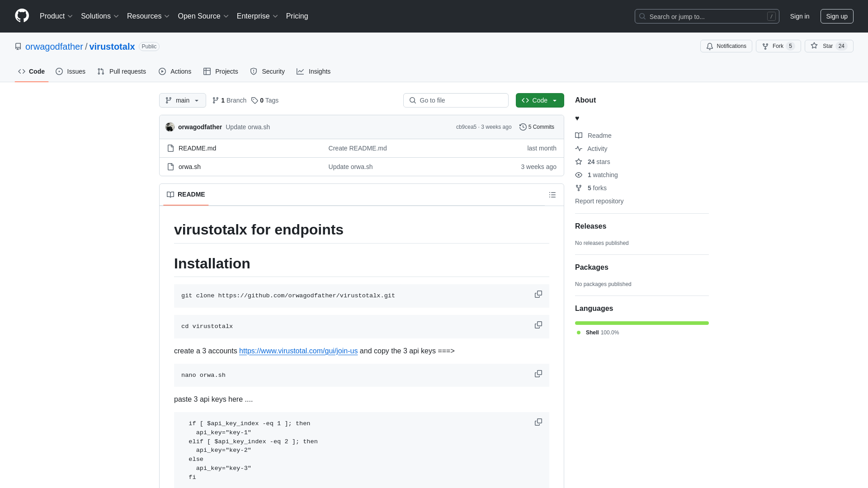The height and width of the screenshot is (488, 868).
Task: Open Activity link in About
Action: click(591, 149)
